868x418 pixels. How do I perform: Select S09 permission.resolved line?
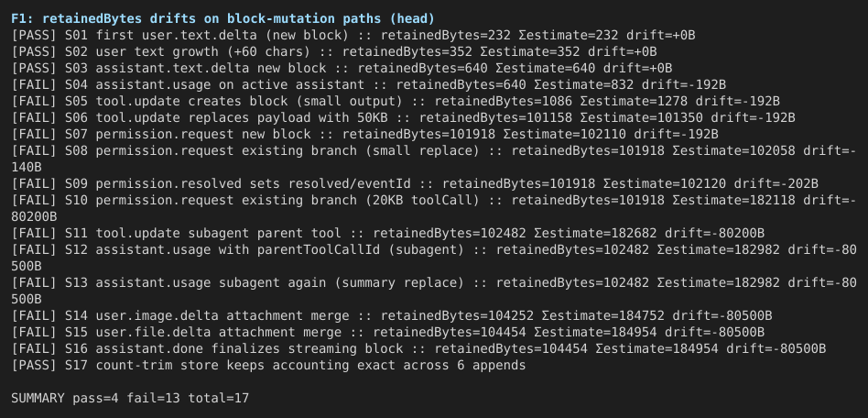point(415,184)
